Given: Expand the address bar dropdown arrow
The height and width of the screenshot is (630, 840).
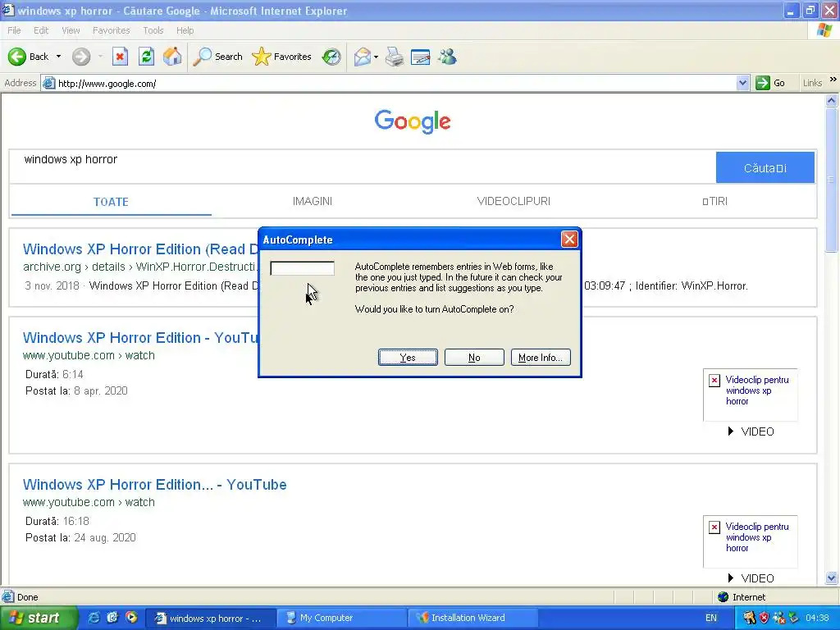Looking at the screenshot, I should click(x=742, y=83).
